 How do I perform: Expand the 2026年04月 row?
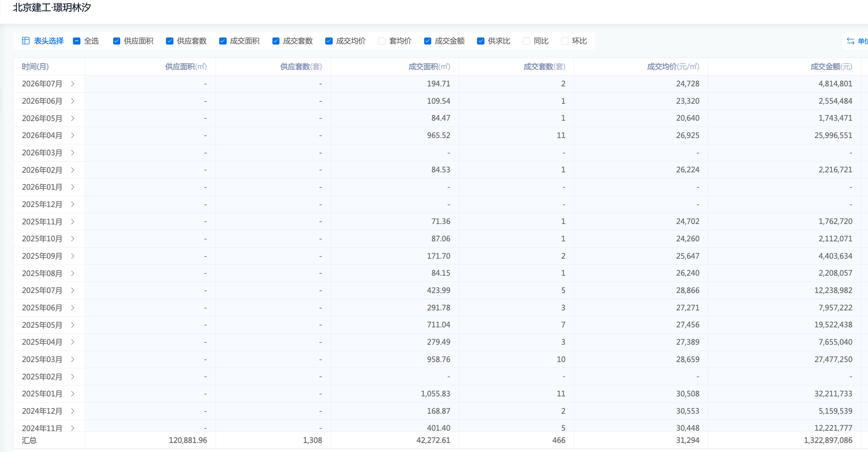pos(73,135)
